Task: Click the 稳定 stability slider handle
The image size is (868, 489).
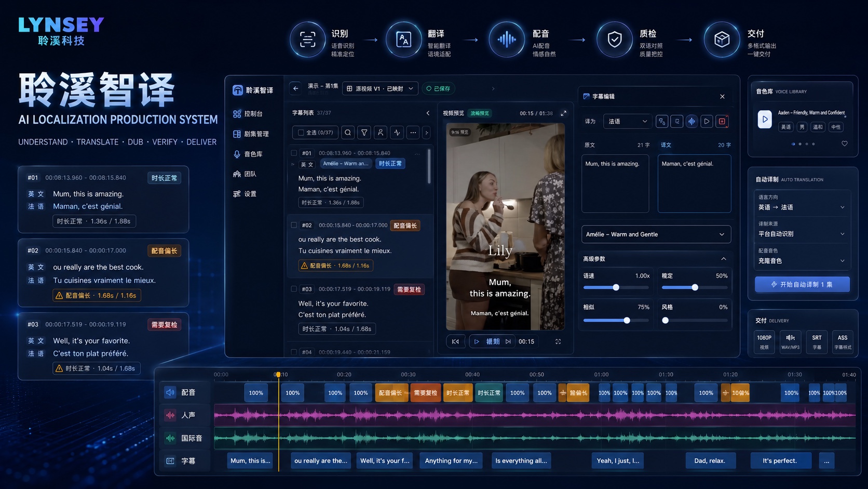Action: pyautogui.click(x=695, y=287)
